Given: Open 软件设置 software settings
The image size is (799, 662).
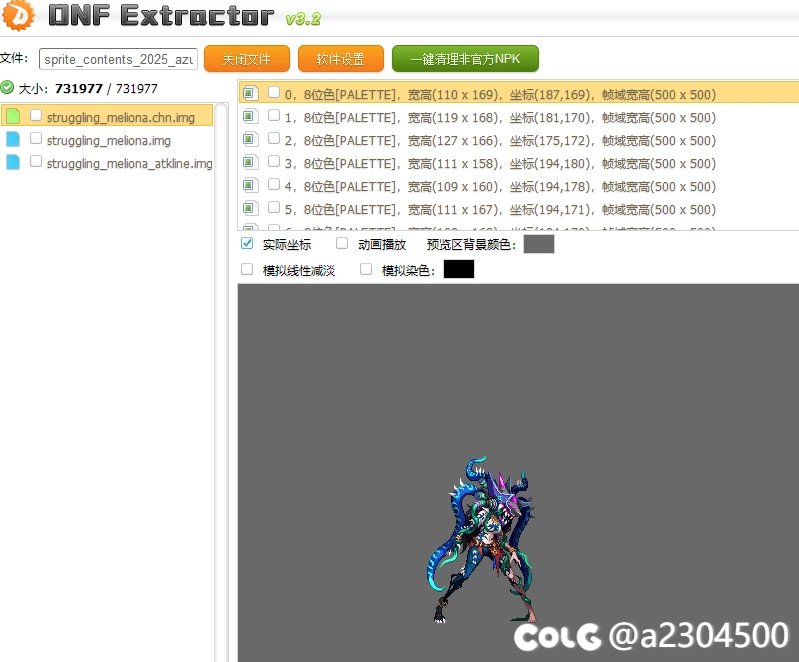Looking at the screenshot, I should click(340, 59).
